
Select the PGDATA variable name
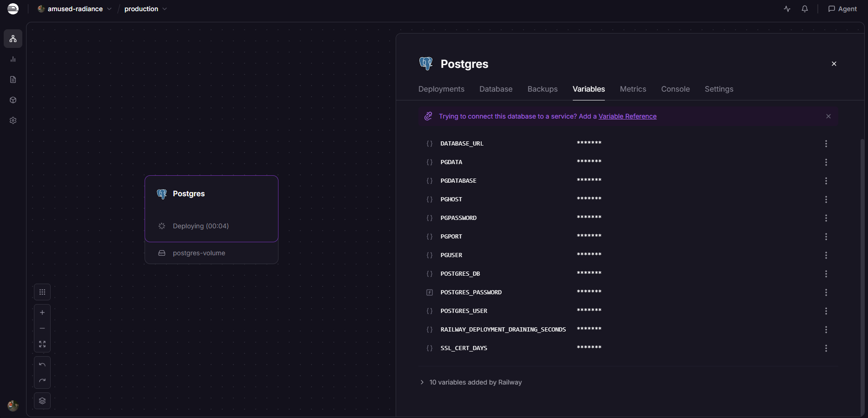click(x=451, y=162)
